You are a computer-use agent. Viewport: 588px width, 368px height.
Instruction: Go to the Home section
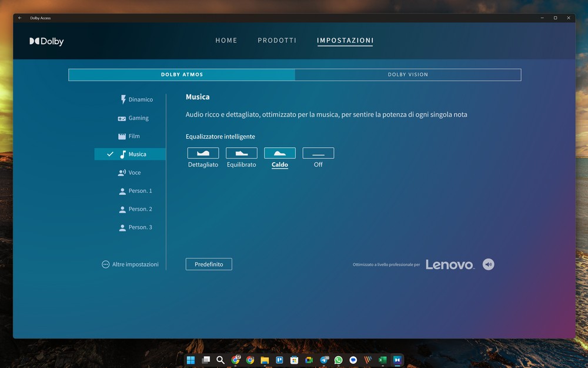point(226,41)
